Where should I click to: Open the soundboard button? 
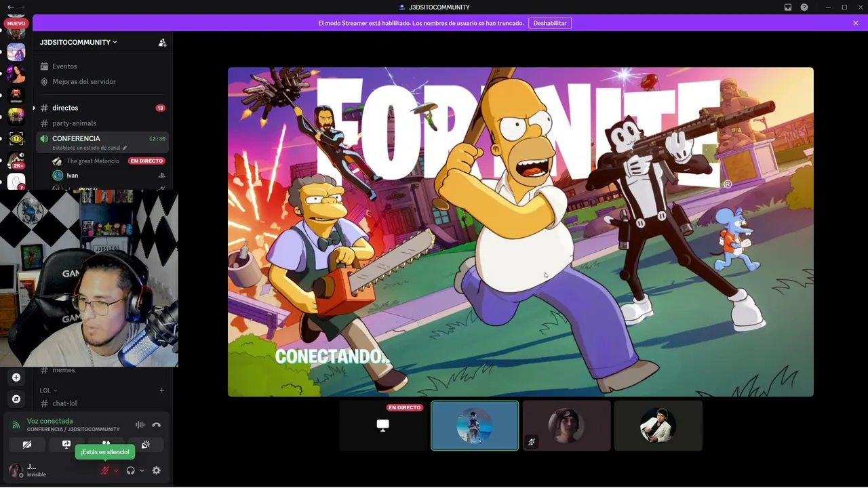coord(145,445)
